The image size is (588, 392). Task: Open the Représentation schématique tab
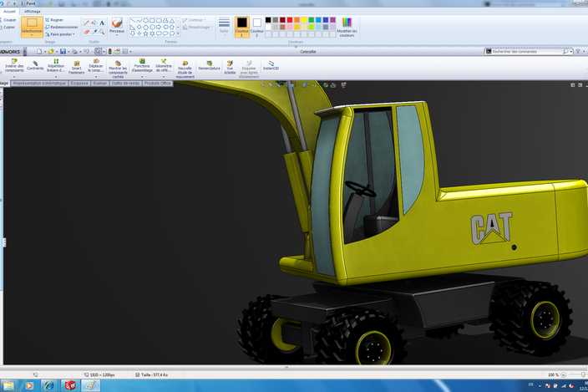pyautogui.click(x=40, y=84)
